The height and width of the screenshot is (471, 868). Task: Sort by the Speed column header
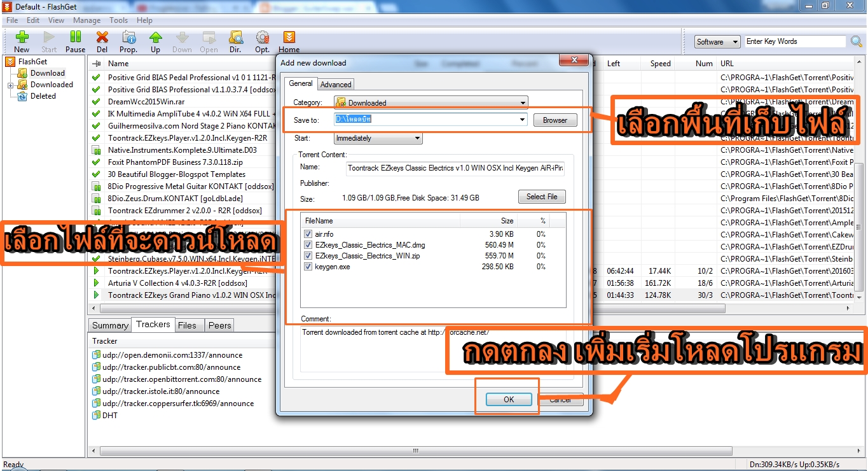coord(660,64)
